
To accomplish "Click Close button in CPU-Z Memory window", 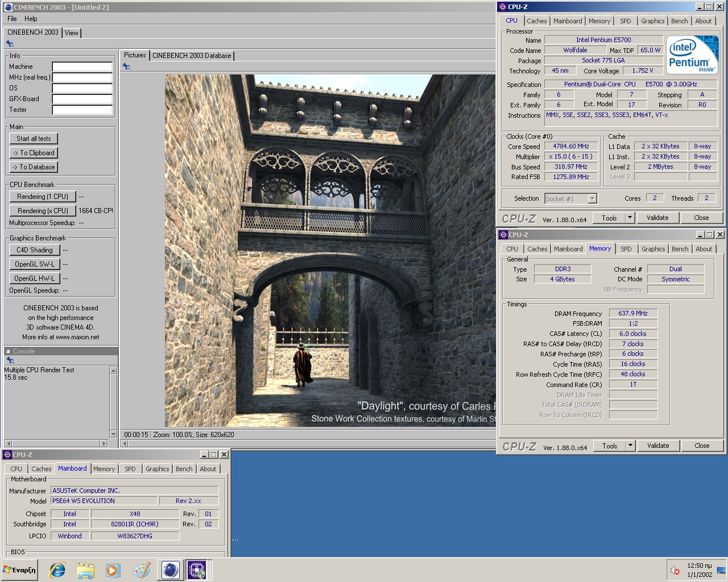I will coord(702,446).
